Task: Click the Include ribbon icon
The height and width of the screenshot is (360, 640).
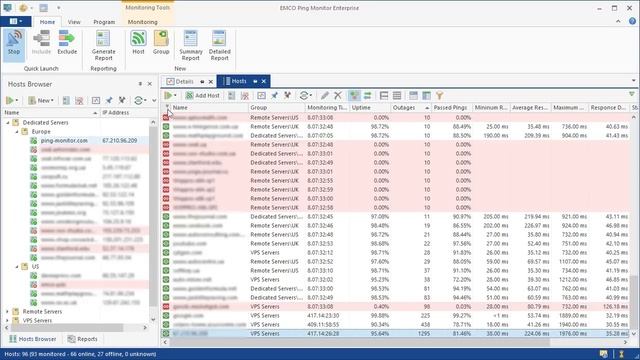Action: (41, 43)
